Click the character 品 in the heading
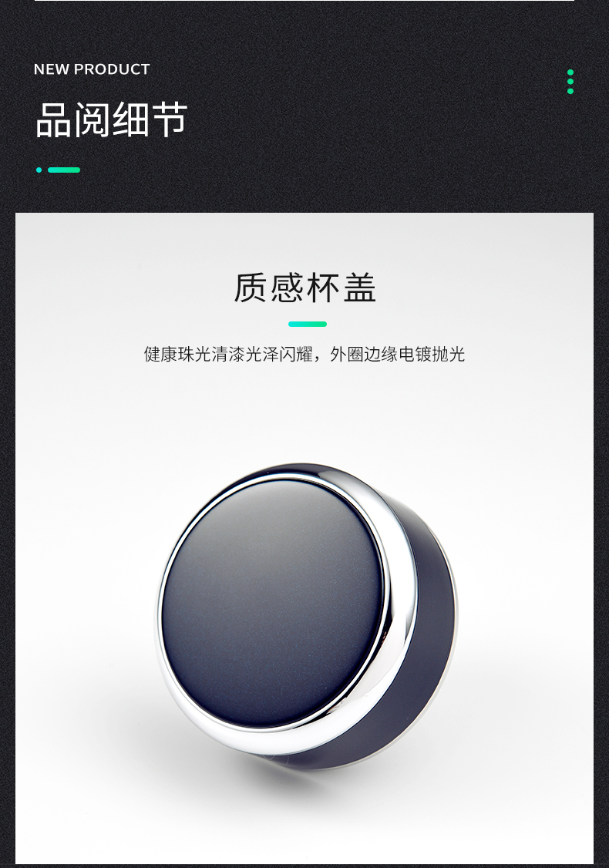Viewport: 609px width, 868px height. tap(53, 119)
